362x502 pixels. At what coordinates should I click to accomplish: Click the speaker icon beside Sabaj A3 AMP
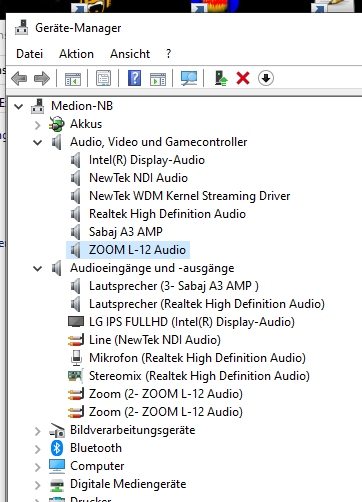click(x=76, y=232)
